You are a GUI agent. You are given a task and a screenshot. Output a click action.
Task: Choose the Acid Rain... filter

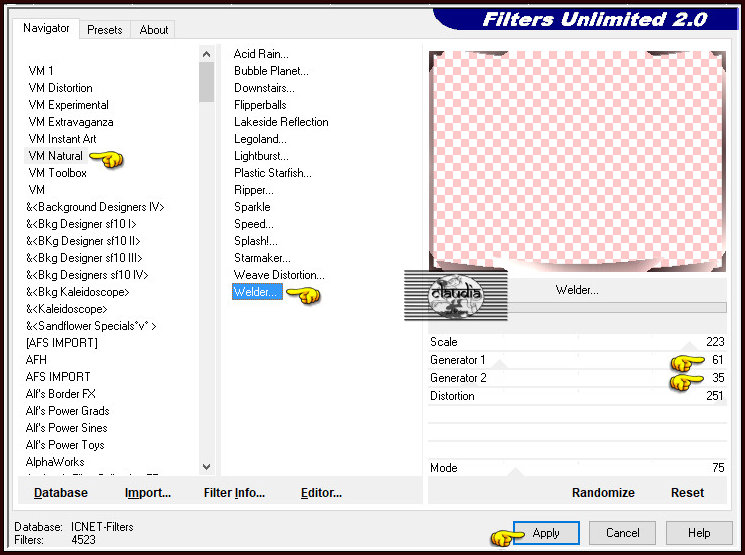[261, 54]
